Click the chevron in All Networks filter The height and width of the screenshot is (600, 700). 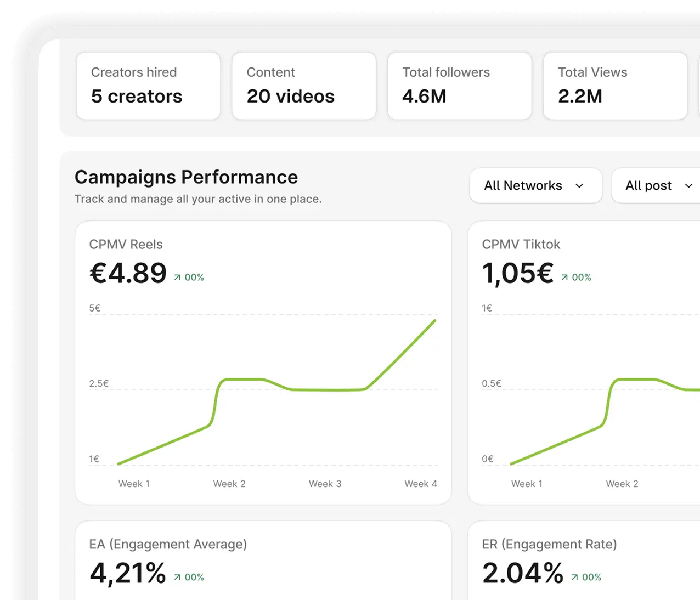[579, 186]
